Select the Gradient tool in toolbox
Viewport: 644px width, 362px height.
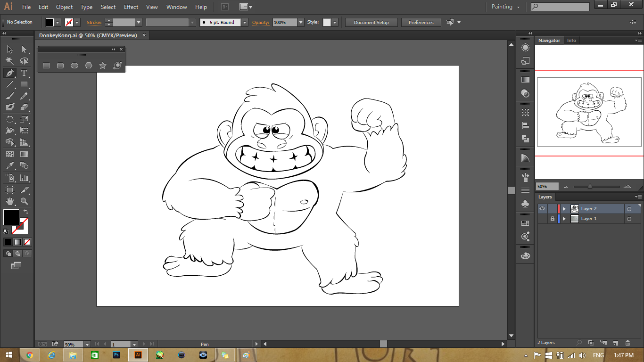pyautogui.click(x=24, y=154)
